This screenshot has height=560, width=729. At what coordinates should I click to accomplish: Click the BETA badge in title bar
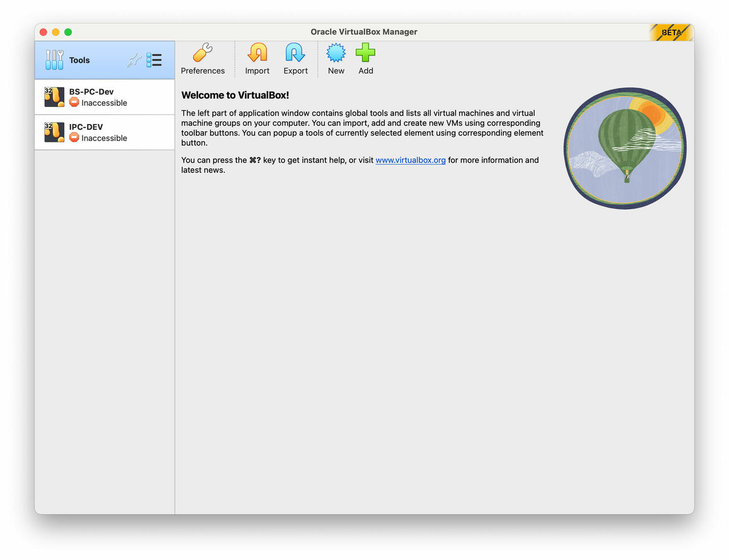[x=671, y=32]
